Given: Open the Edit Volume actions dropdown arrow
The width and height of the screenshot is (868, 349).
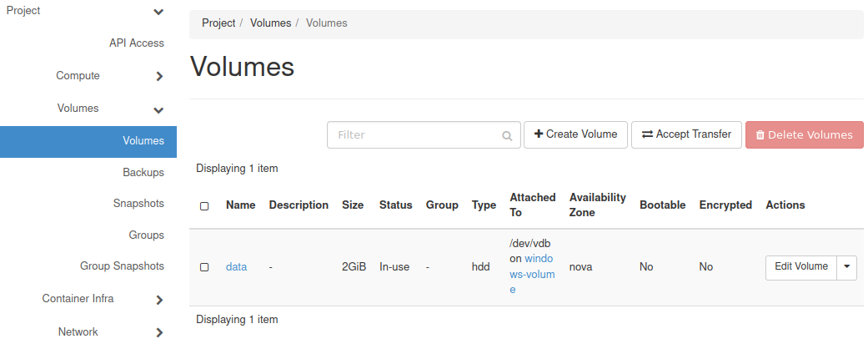Looking at the screenshot, I should [846, 266].
